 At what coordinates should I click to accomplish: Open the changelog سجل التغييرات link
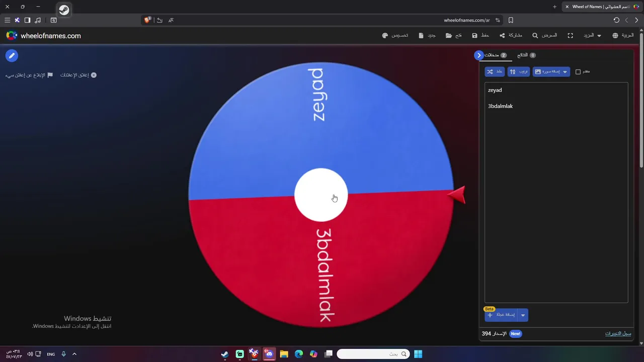click(618, 334)
